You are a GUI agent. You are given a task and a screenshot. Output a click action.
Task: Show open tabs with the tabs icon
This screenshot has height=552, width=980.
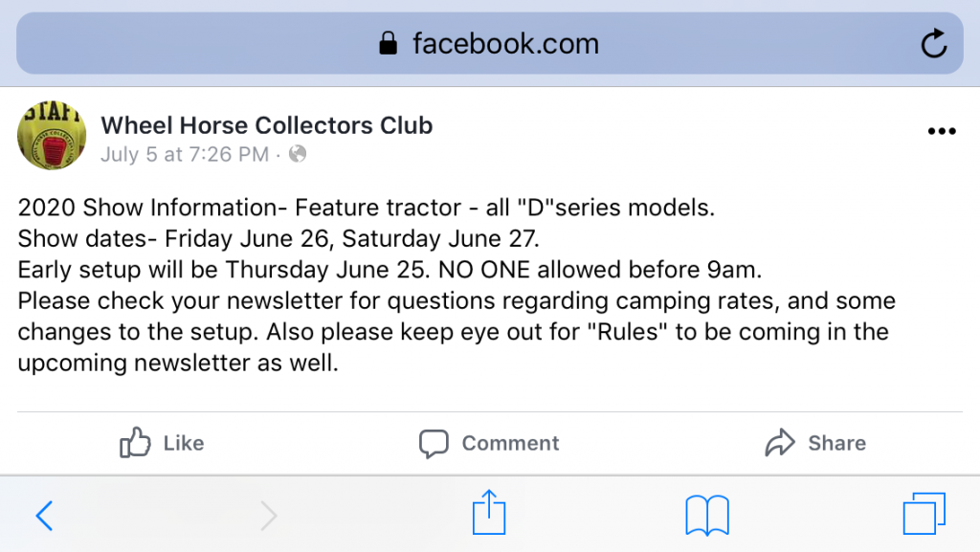click(x=924, y=515)
